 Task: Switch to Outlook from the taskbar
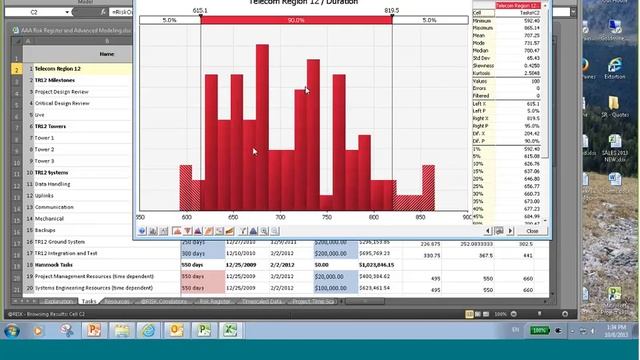pyautogui.click(x=176, y=330)
